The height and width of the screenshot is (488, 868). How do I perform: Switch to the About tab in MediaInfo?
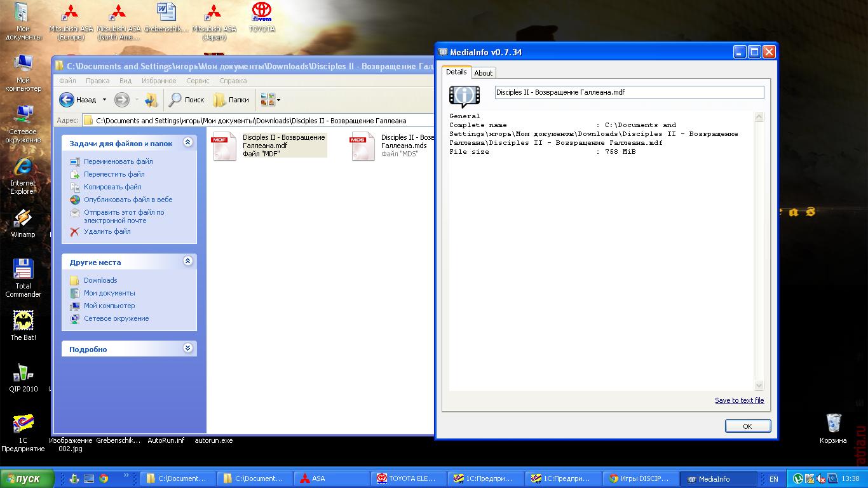point(484,73)
